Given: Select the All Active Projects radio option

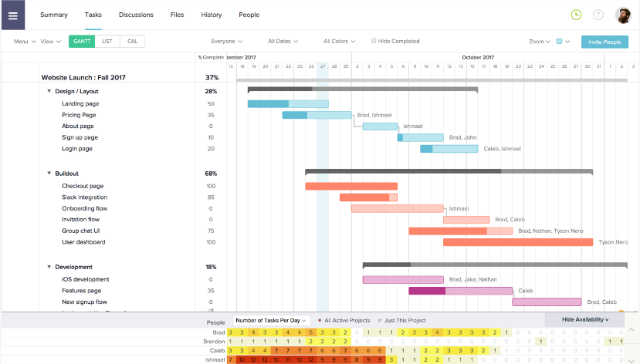Looking at the screenshot, I should tap(320, 320).
